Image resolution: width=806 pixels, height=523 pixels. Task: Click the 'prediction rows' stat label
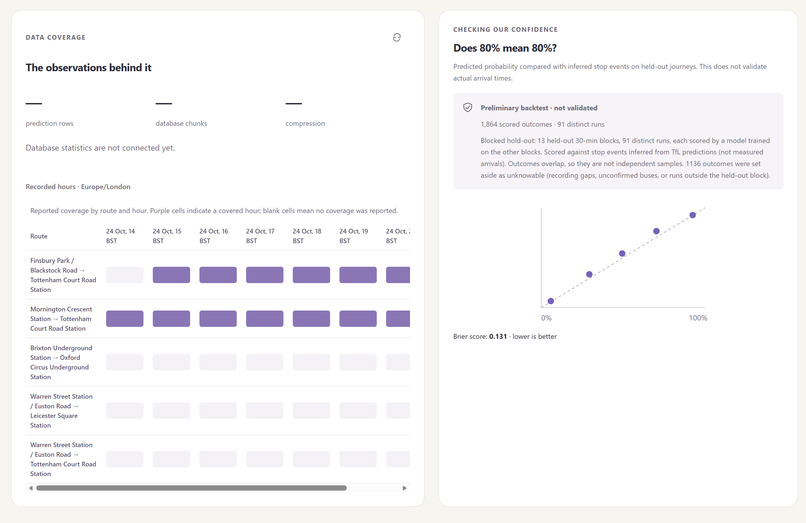[x=49, y=123]
